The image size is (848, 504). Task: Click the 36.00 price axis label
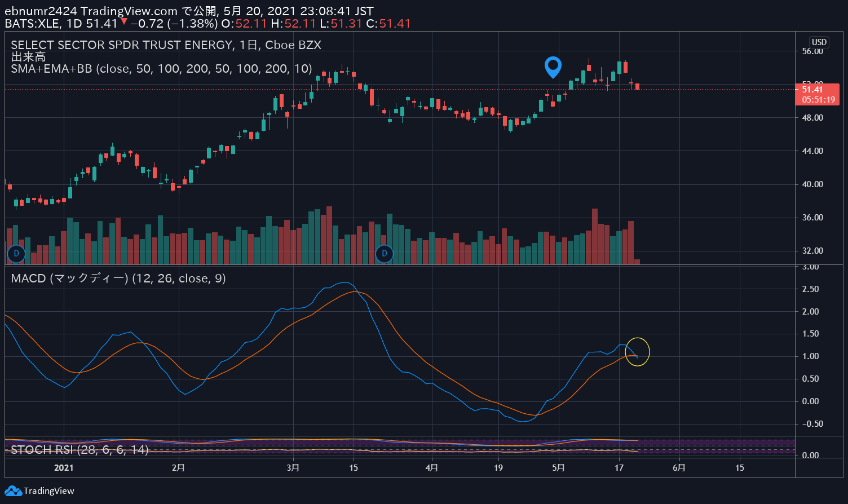pyautogui.click(x=812, y=218)
